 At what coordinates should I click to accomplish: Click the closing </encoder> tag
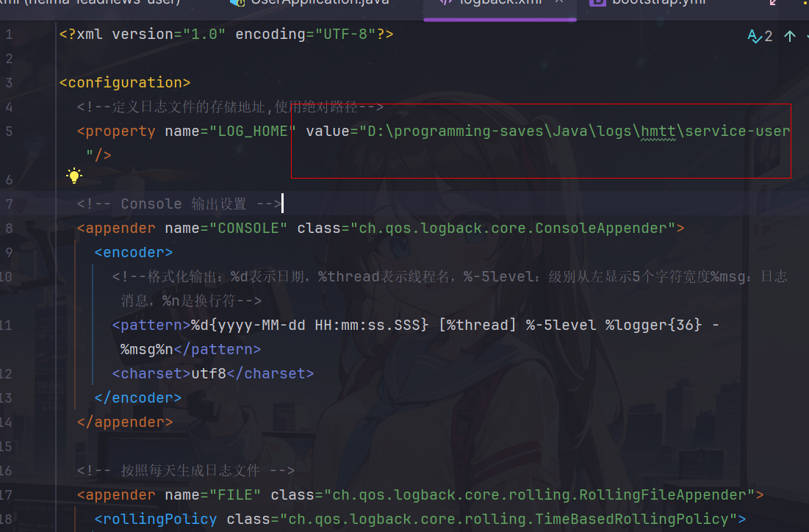click(x=137, y=398)
